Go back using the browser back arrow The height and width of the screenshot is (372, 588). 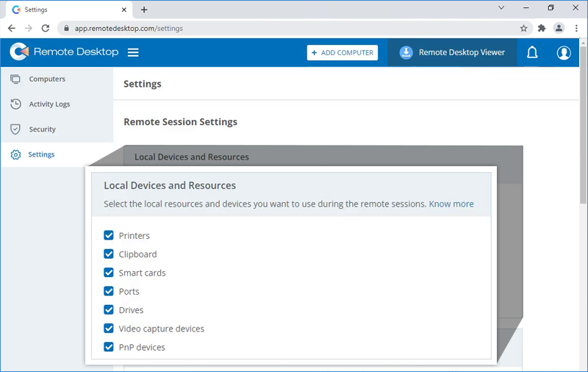(x=12, y=28)
